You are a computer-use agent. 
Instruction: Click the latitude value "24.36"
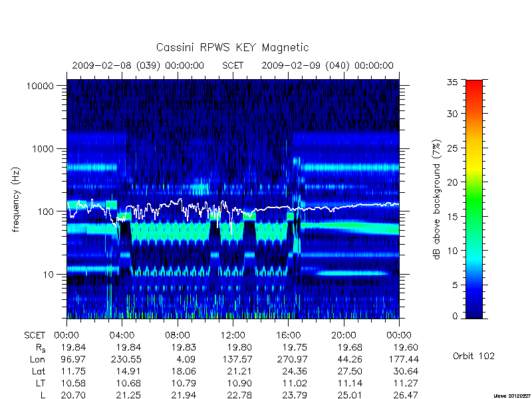click(x=295, y=372)
